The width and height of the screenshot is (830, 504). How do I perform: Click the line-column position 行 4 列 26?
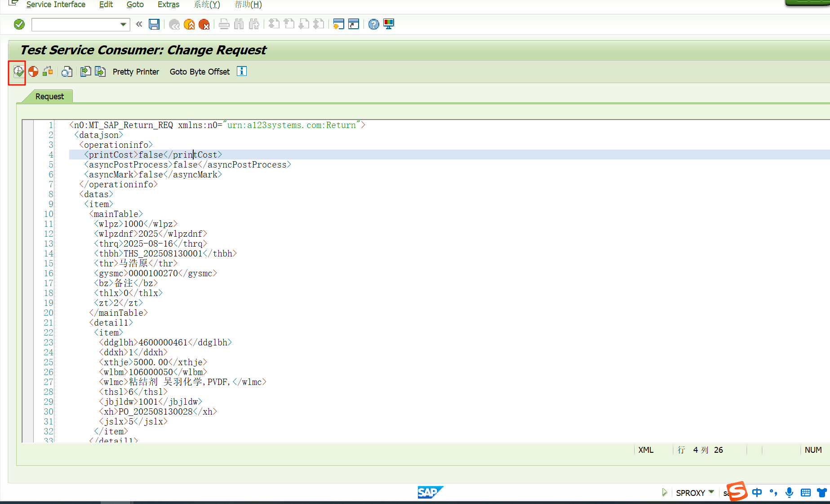tap(700, 450)
